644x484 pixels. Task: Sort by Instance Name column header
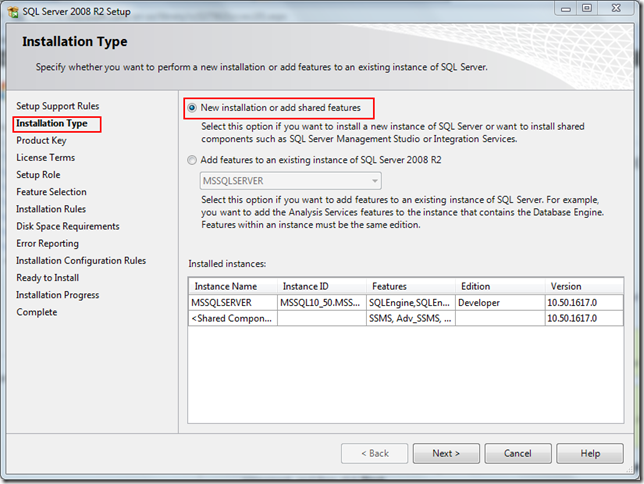click(233, 286)
